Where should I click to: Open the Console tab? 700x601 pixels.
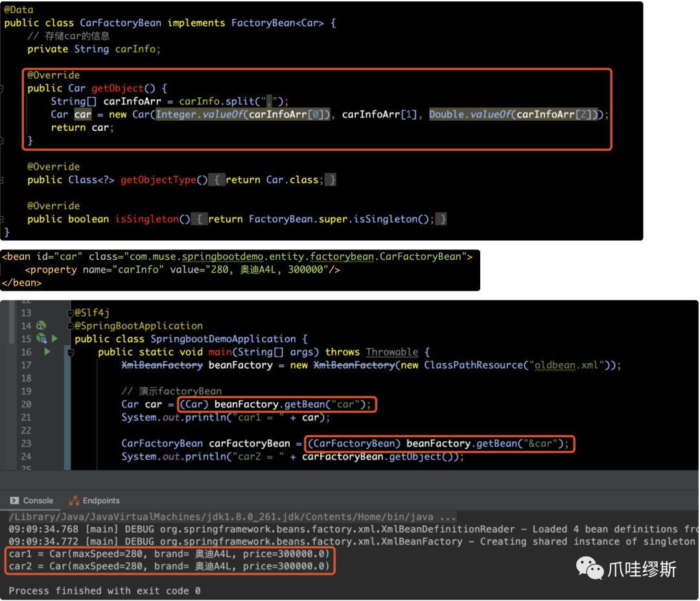tap(32, 501)
